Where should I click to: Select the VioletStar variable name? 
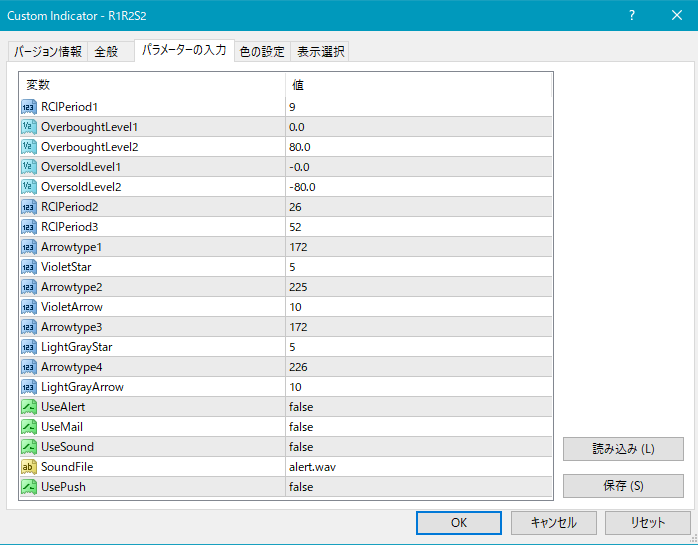[66, 267]
